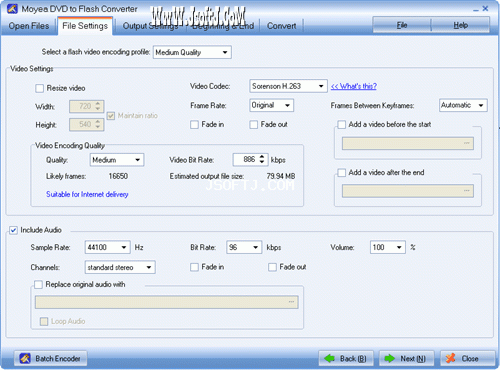Screen dimensions: 500x370
Task: Switch to the Open Files tab
Action: (29, 26)
